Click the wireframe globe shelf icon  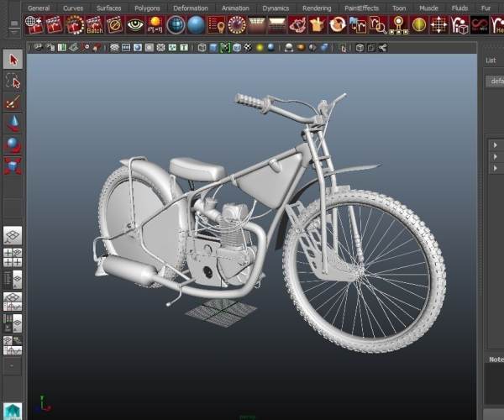(176, 25)
